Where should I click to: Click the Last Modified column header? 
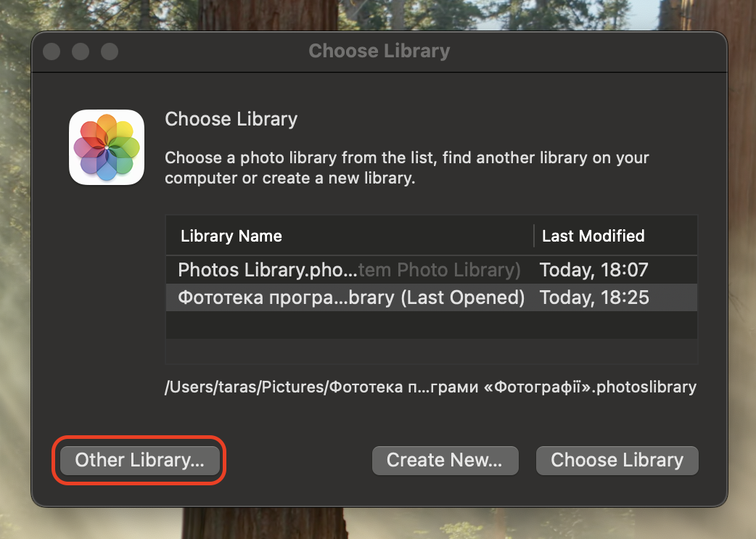pyautogui.click(x=591, y=235)
